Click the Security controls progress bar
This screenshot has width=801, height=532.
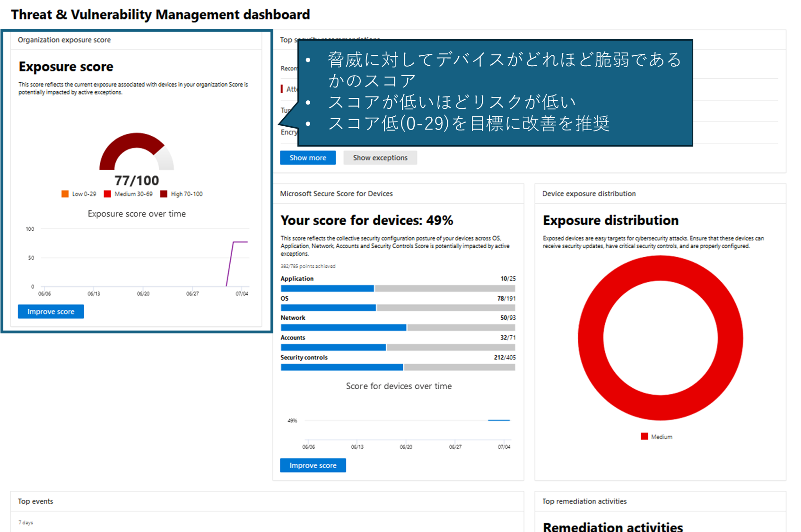pos(398,367)
